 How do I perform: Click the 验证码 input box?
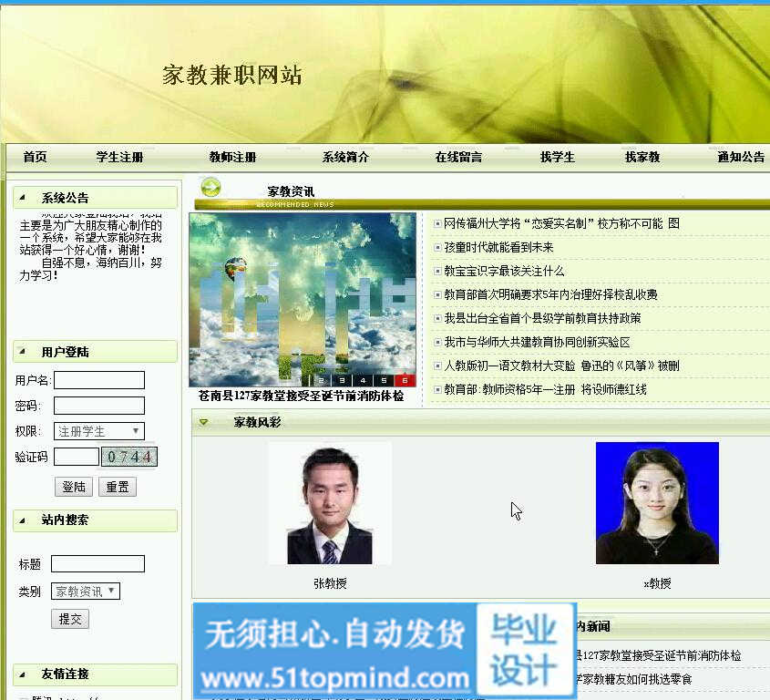coord(77,457)
